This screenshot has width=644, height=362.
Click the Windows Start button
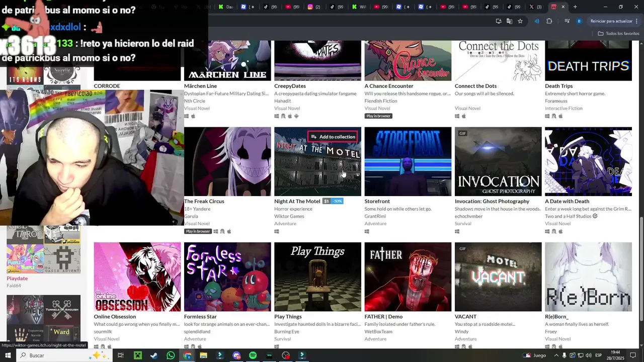point(8,355)
